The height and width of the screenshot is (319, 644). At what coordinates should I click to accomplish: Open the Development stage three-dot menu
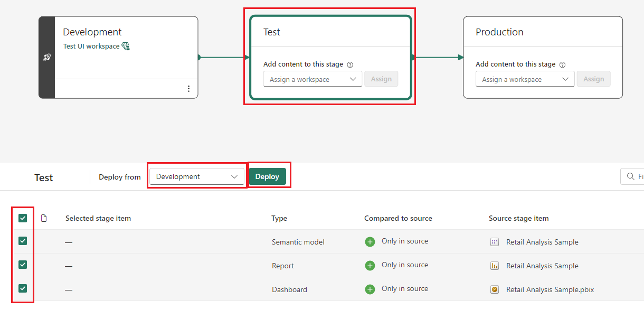tap(189, 89)
